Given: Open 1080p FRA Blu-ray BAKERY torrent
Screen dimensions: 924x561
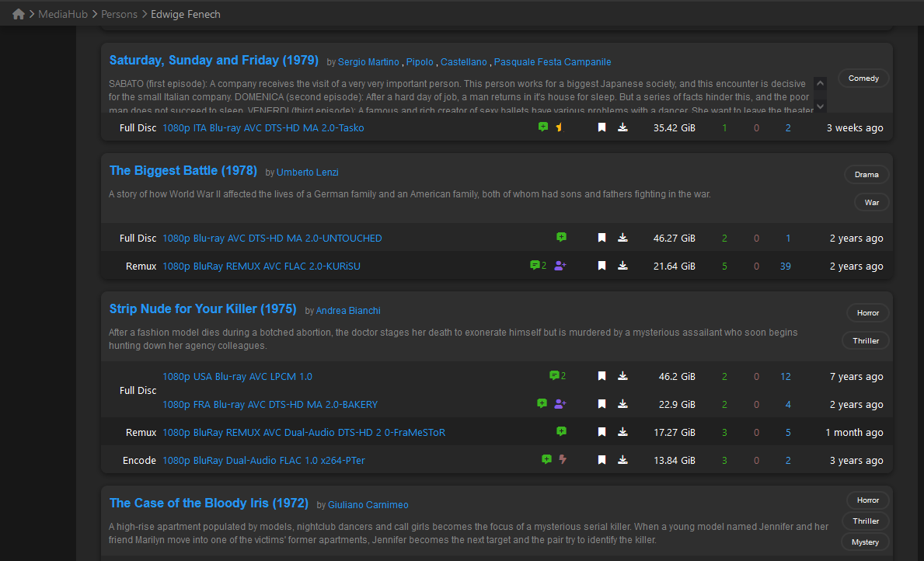Looking at the screenshot, I should tap(270, 405).
